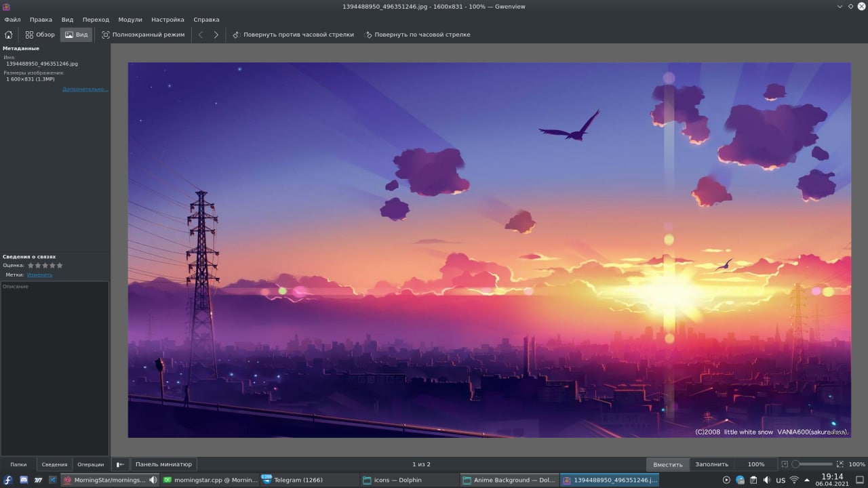868x488 pixels.
Task: Open the clipboard tray icon
Action: click(753, 480)
